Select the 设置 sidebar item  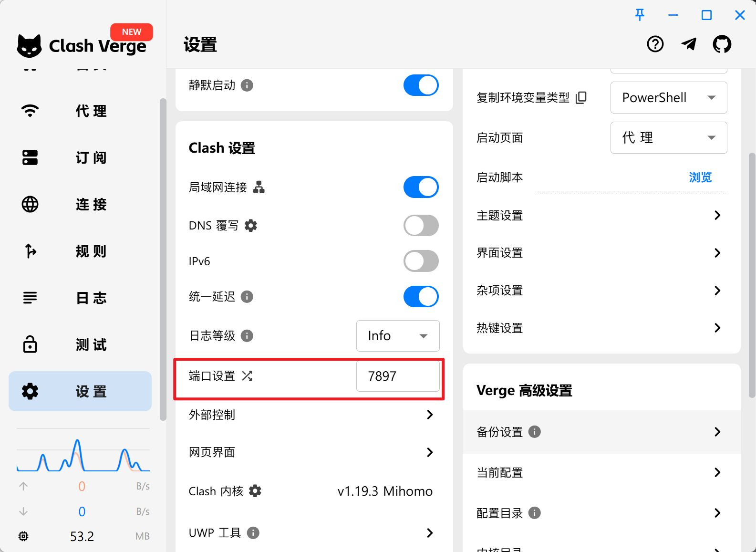point(80,391)
